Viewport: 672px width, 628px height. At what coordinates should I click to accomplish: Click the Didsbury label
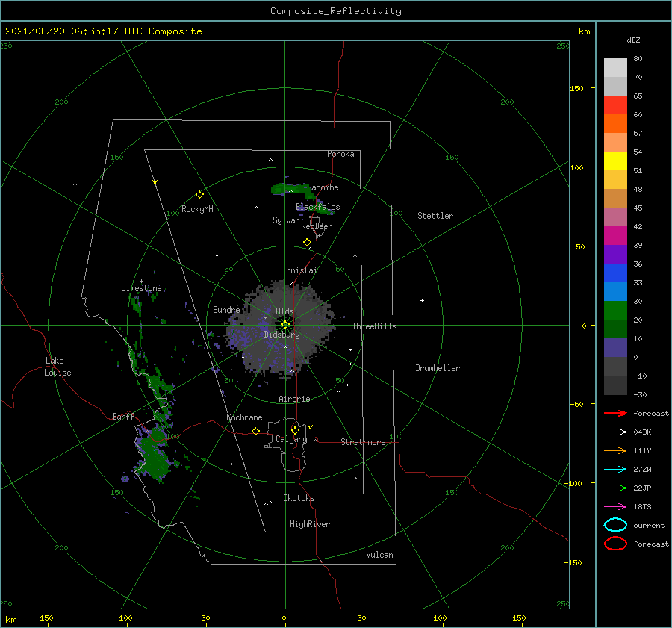coord(281,335)
